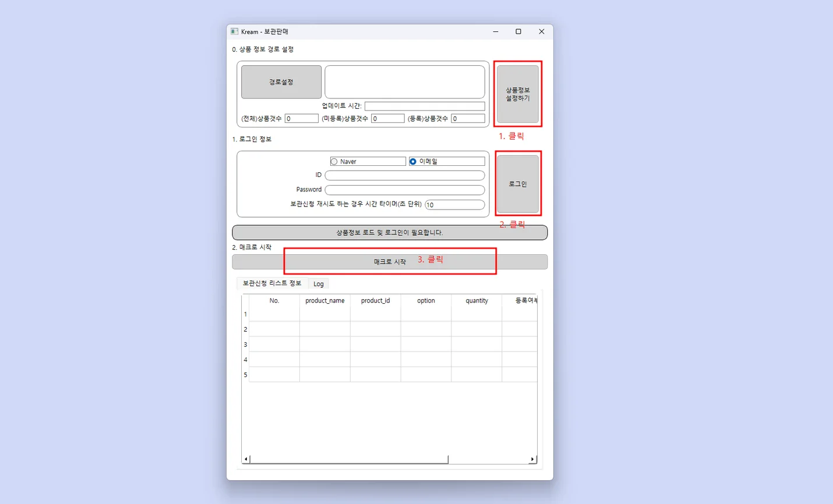Focus the Password input field
The image size is (833, 504).
pos(405,190)
